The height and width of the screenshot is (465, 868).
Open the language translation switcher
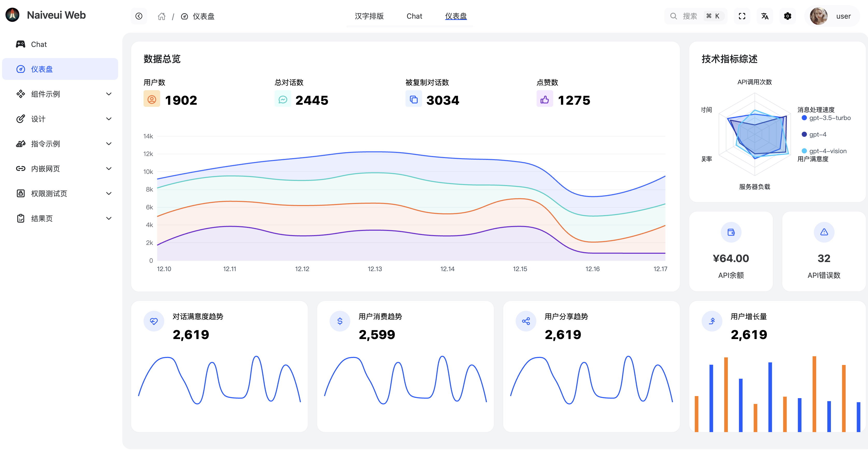[x=765, y=16]
